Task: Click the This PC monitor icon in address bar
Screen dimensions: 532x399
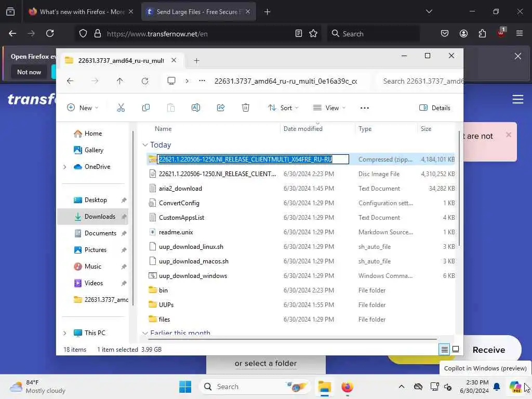Action: 171,81
